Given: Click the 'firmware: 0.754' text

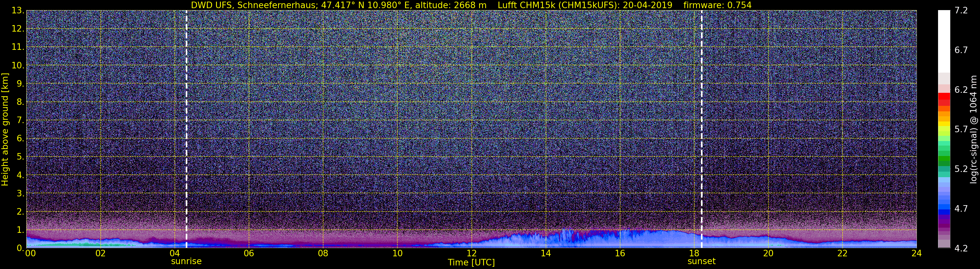Looking at the screenshot, I should point(718,5).
